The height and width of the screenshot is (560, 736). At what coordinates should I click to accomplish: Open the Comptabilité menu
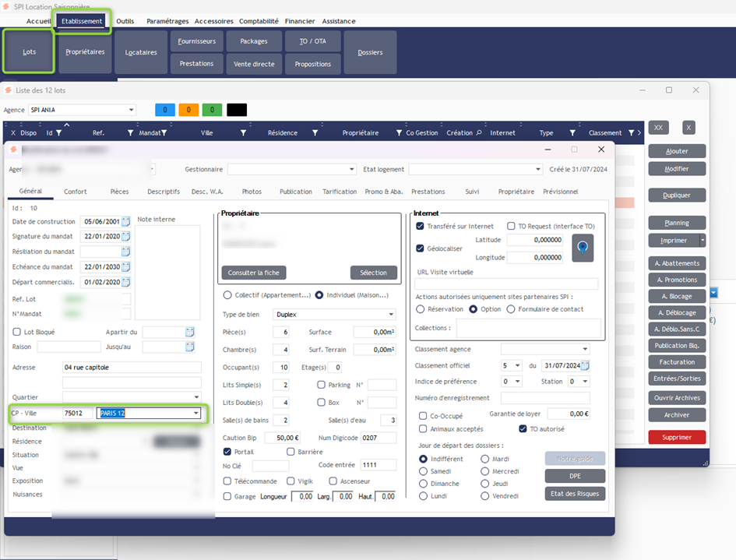(x=259, y=21)
